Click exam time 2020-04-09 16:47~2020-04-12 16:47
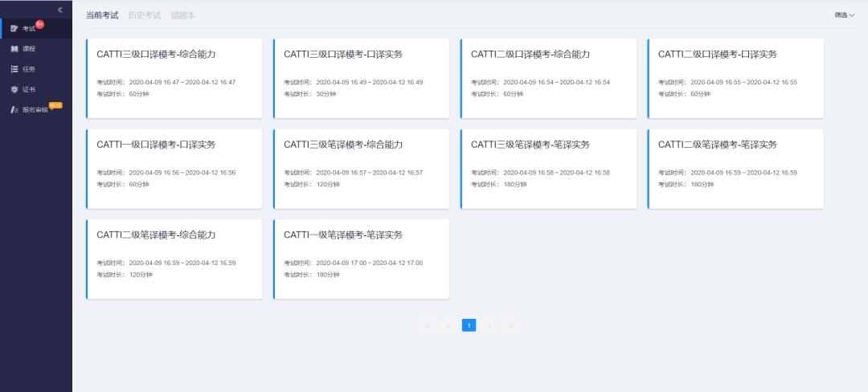Viewport: 868px width, 392px height. coord(182,83)
